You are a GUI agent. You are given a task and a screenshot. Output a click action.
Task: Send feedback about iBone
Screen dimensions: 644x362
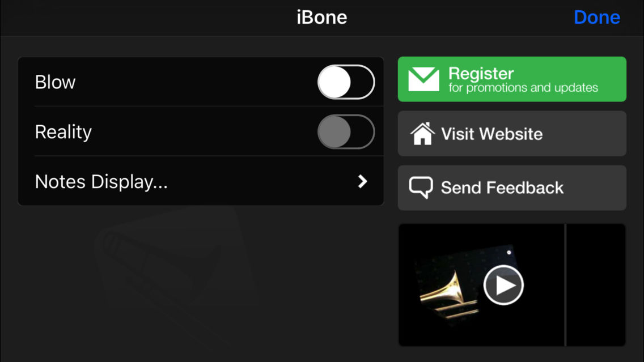click(x=511, y=188)
